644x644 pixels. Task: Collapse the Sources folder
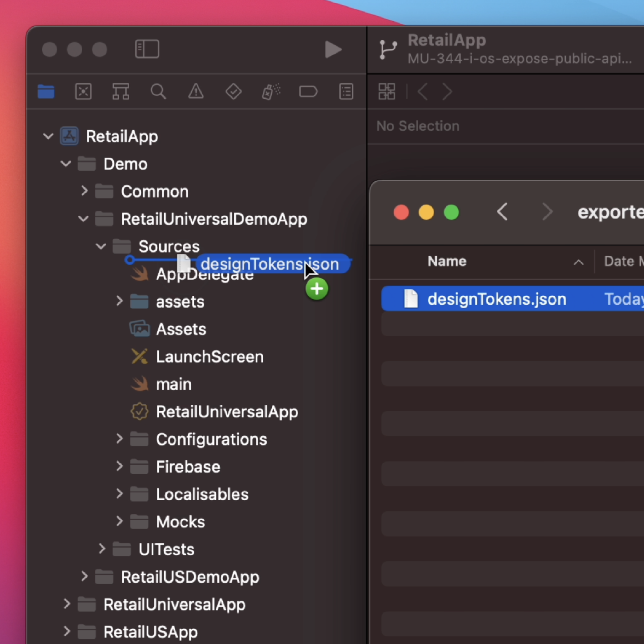[x=101, y=247]
